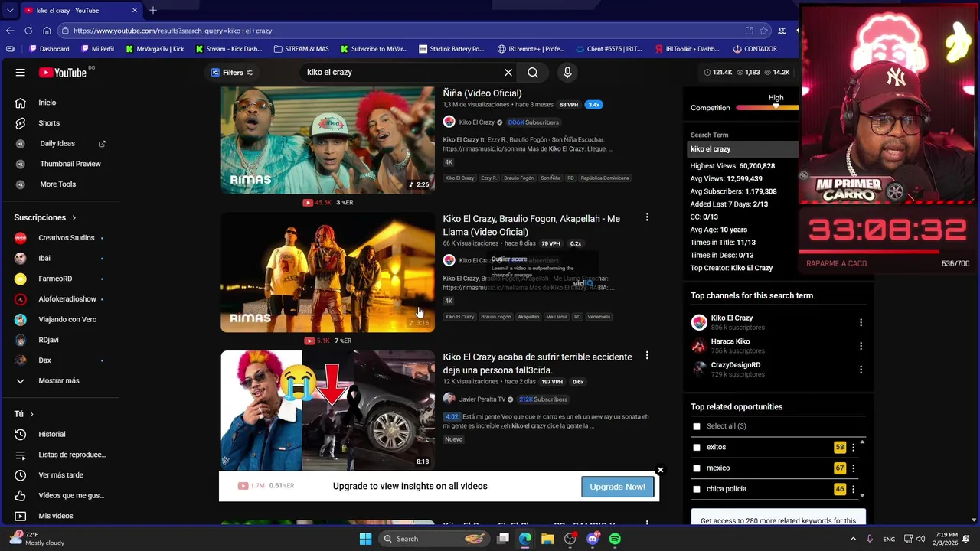Open Listas de reproducción in the sidebar
The height and width of the screenshot is (551, 980).
tap(72, 455)
